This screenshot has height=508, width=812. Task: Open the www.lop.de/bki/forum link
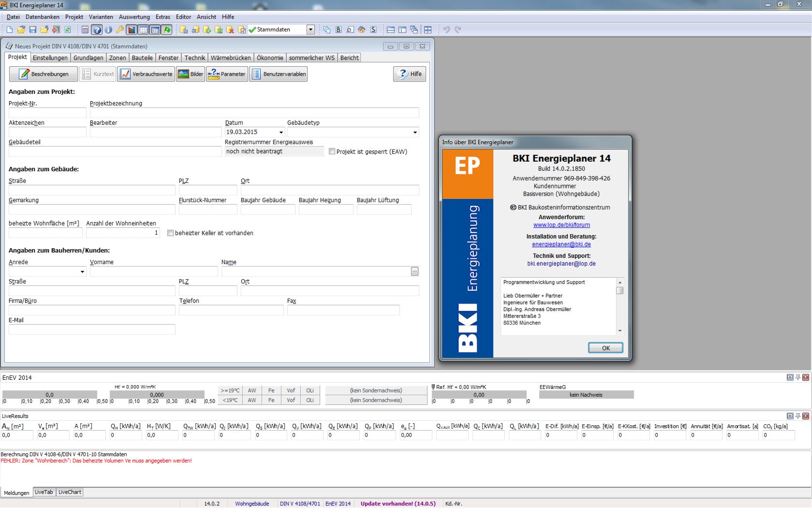tap(561, 225)
